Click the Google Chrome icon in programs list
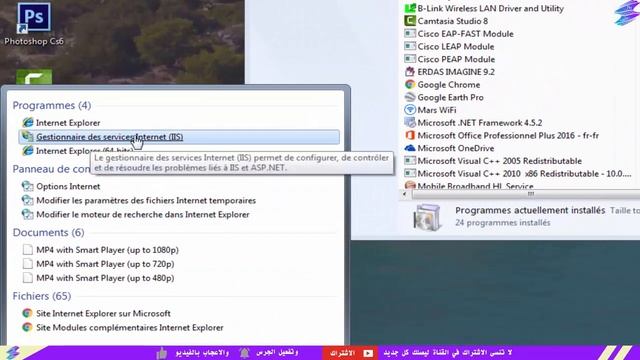The image size is (640, 360). pyautogui.click(x=410, y=84)
